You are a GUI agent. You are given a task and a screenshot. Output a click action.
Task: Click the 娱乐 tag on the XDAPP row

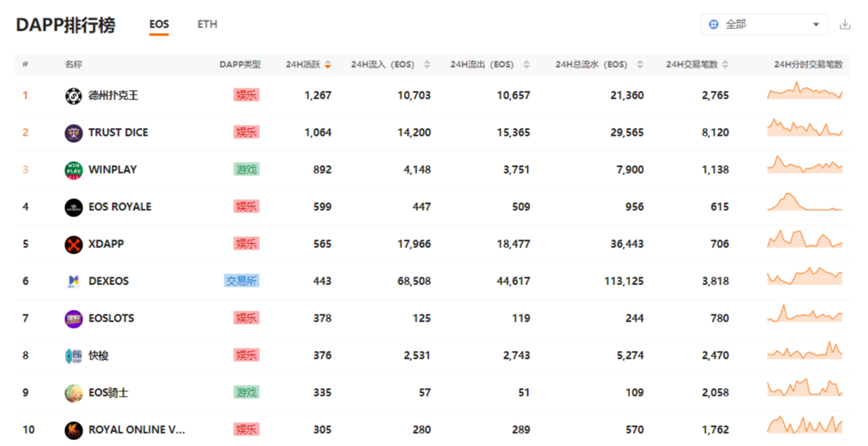[246, 244]
